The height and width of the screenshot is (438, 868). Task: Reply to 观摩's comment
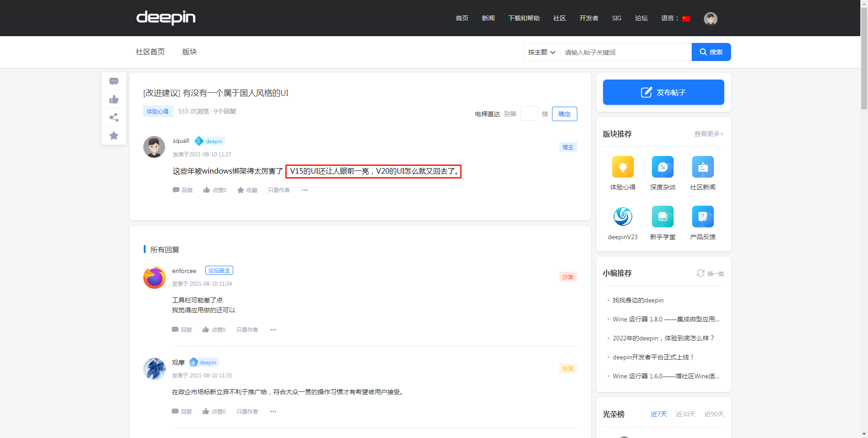coord(182,412)
